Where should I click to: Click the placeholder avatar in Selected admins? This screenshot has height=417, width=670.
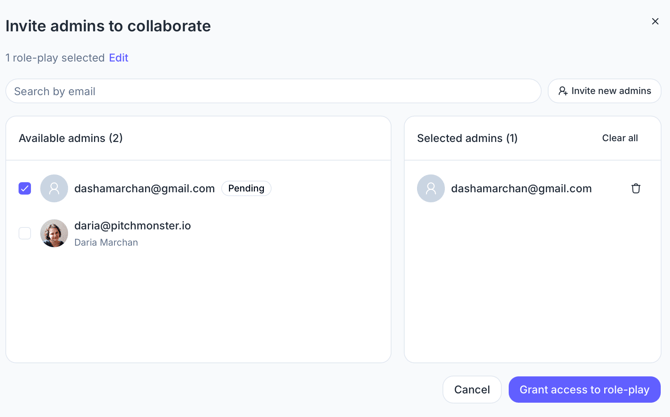(x=431, y=188)
